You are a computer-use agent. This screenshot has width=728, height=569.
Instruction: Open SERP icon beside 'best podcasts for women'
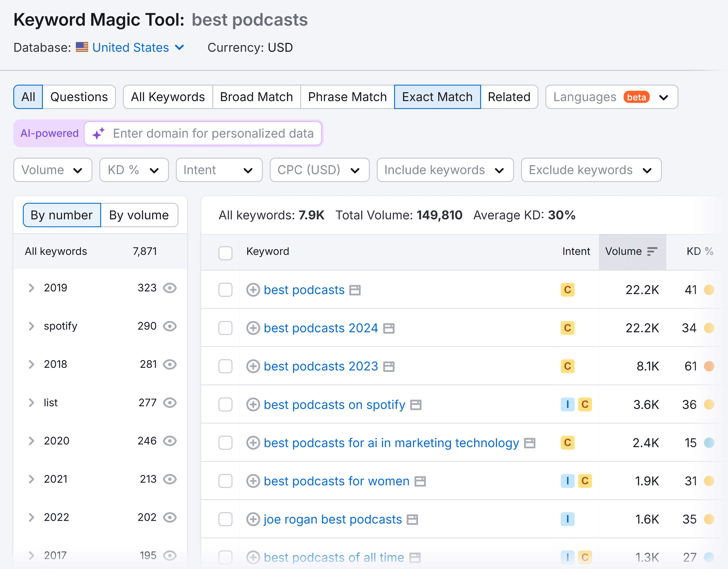(420, 481)
